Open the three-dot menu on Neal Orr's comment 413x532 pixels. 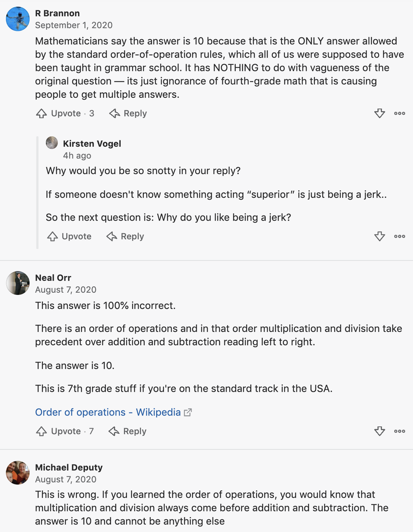(x=399, y=431)
